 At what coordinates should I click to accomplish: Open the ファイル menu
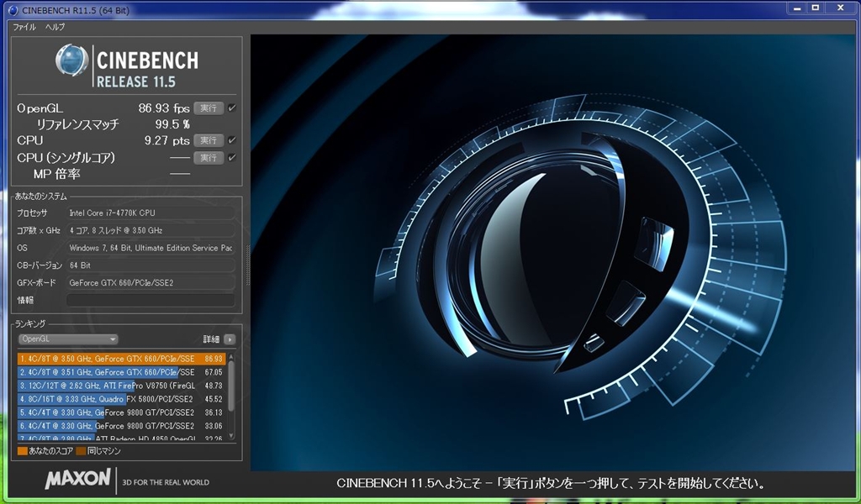pyautogui.click(x=24, y=27)
